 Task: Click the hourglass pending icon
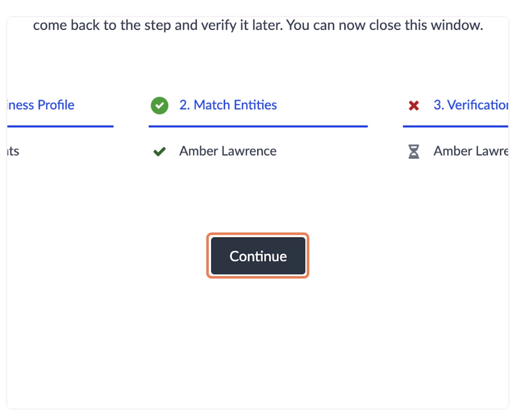pyautogui.click(x=414, y=151)
